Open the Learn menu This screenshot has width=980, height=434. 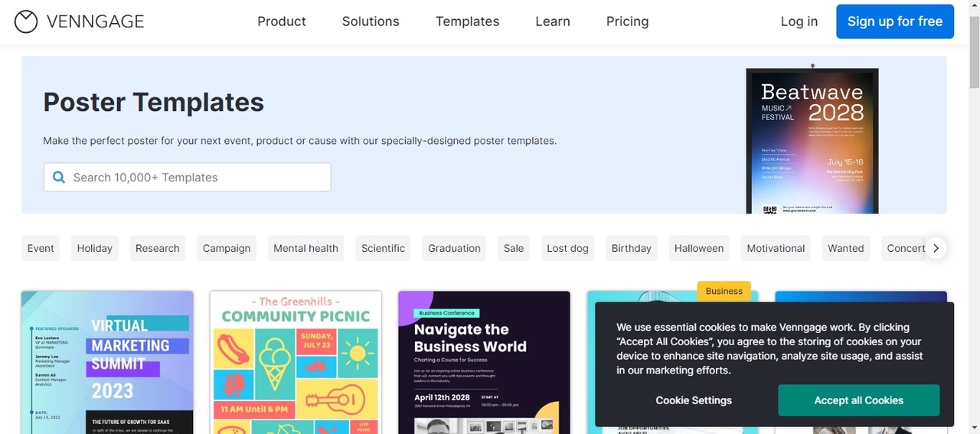[553, 21]
